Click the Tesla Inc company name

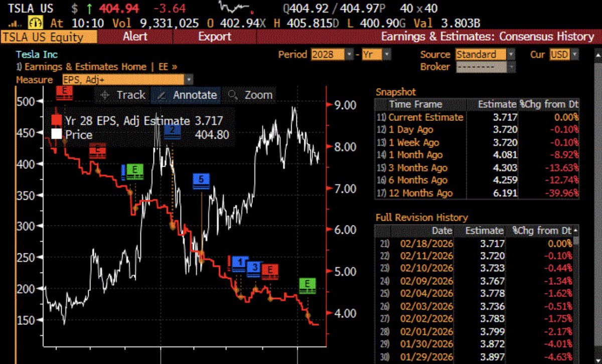click(x=37, y=54)
